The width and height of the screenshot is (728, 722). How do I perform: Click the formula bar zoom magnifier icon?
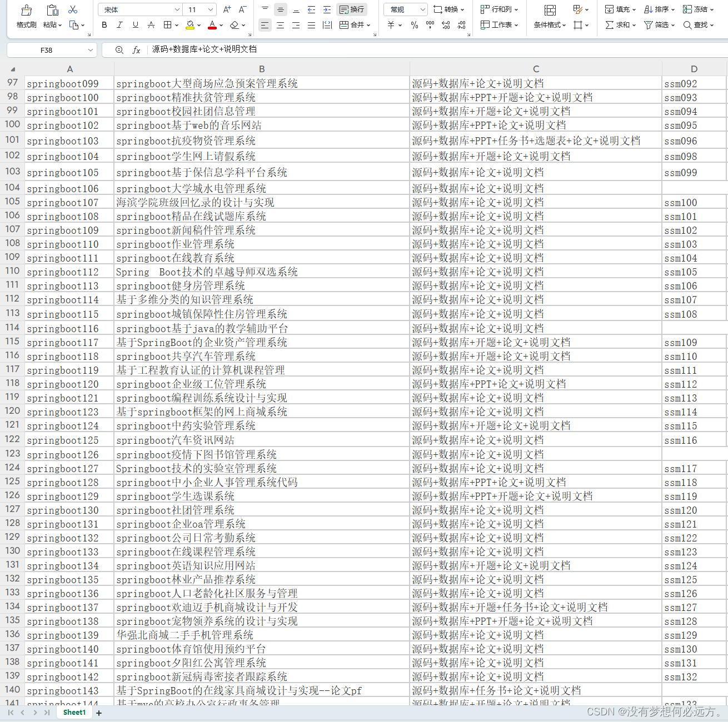pos(119,50)
